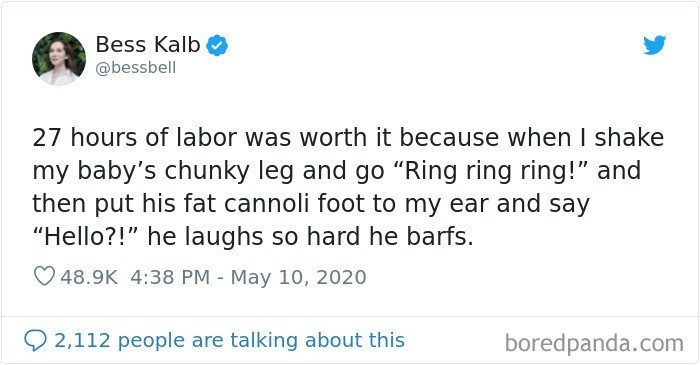Open the 4:38 PM tweet timestamp
Image resolution: width=700 pixels, height=365 pixels.
(x=170, y=277)
